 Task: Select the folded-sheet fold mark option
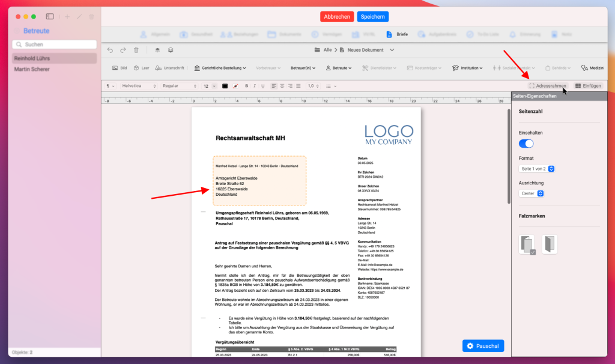[x=550, y=244]
